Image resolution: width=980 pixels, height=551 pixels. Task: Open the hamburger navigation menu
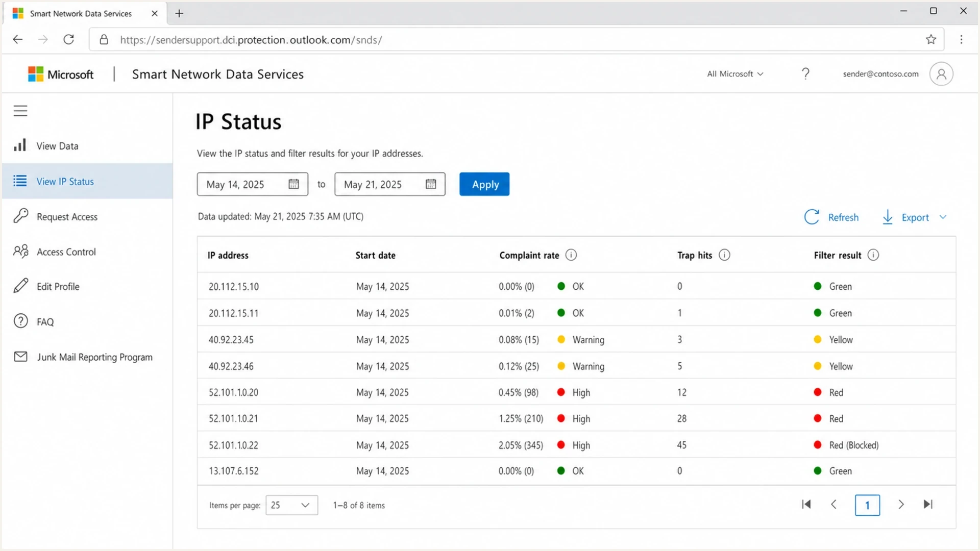(x=20, y=111)
